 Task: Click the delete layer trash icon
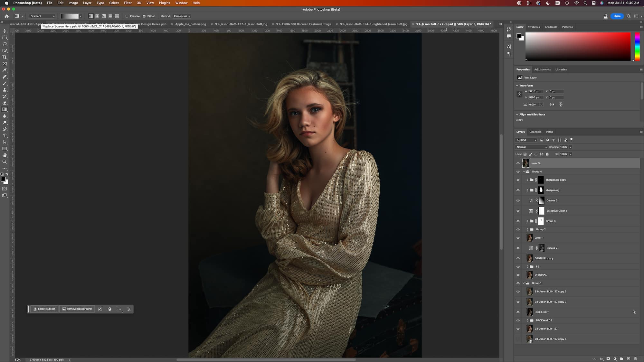click(635, 358)
